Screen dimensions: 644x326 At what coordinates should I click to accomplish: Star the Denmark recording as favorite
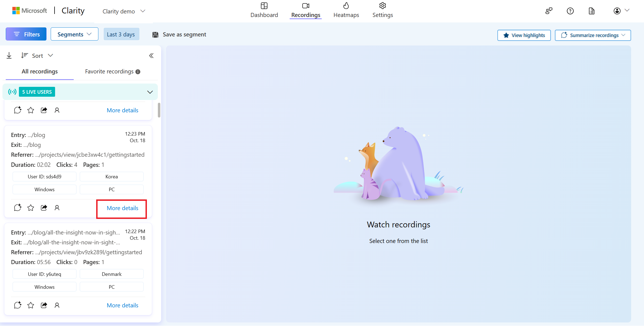coord(31,305)
